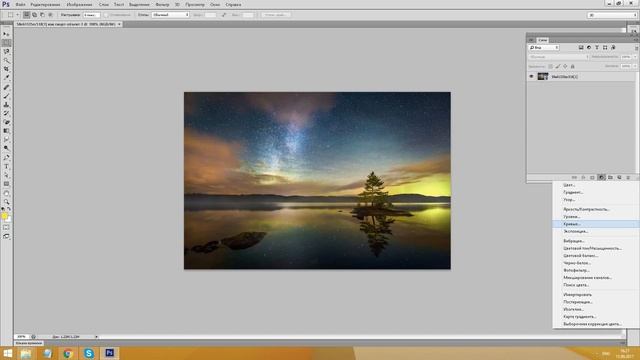Click the Intersect with selection mode icon

pyautogui.click(x=51, y=15)
